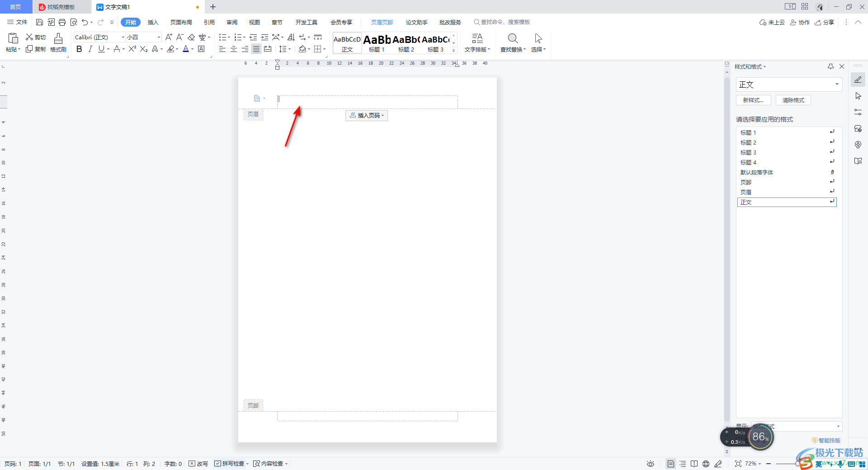Toggle Superscript formatting
The image size is (868, 470).
point(132,49)
